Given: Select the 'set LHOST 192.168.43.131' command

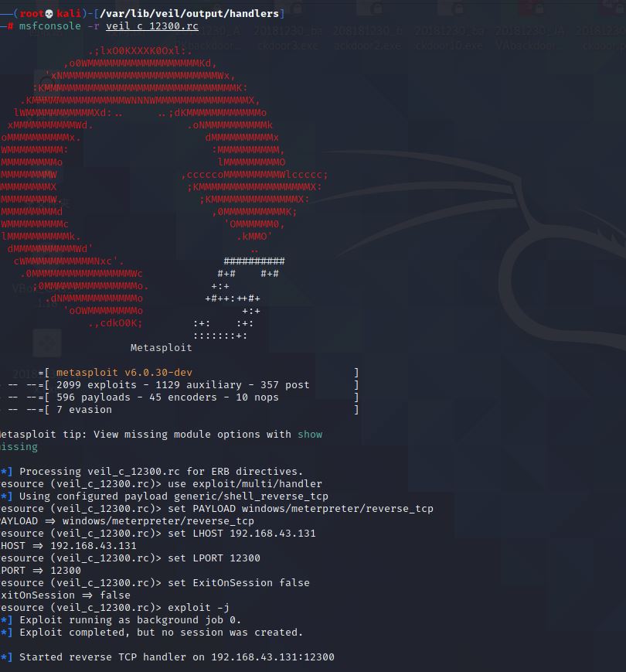Looking at the screenshot, I should coord(242,534).
